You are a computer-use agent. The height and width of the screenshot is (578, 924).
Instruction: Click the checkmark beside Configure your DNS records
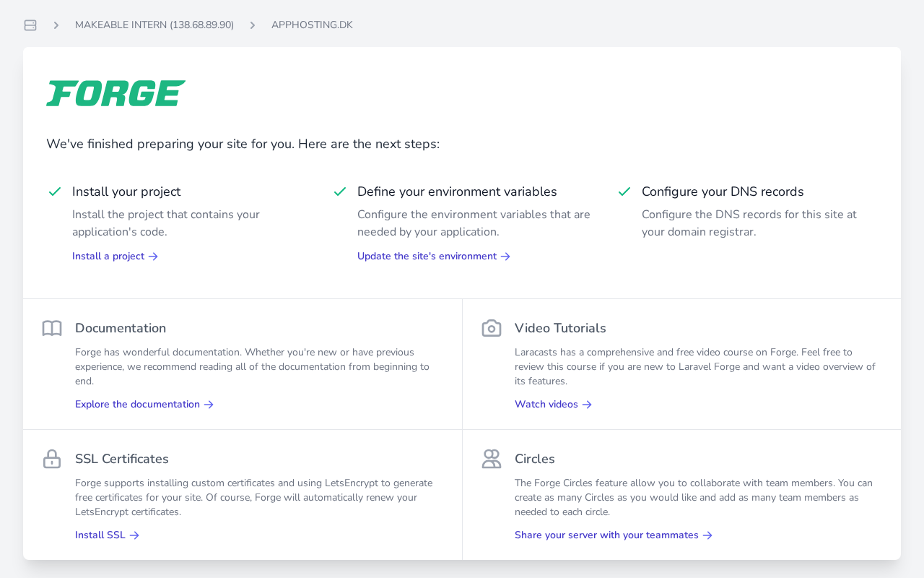tap(624, 191)
